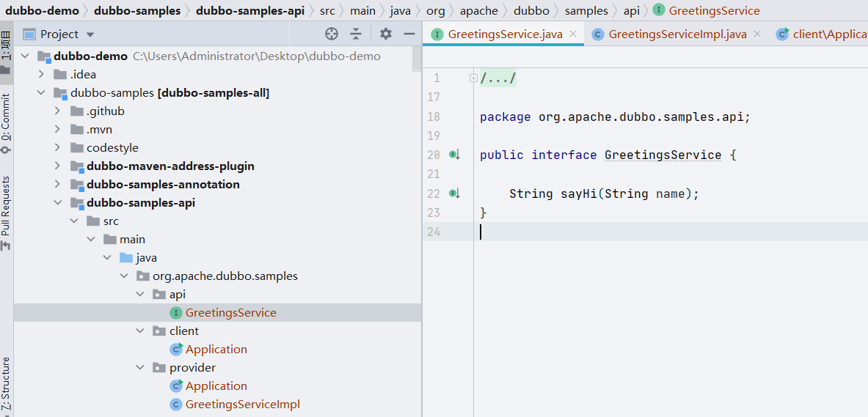Viewport: 868px width, 417px height.
Task: Click the package declaration on line 18
Action: [615, 117]
